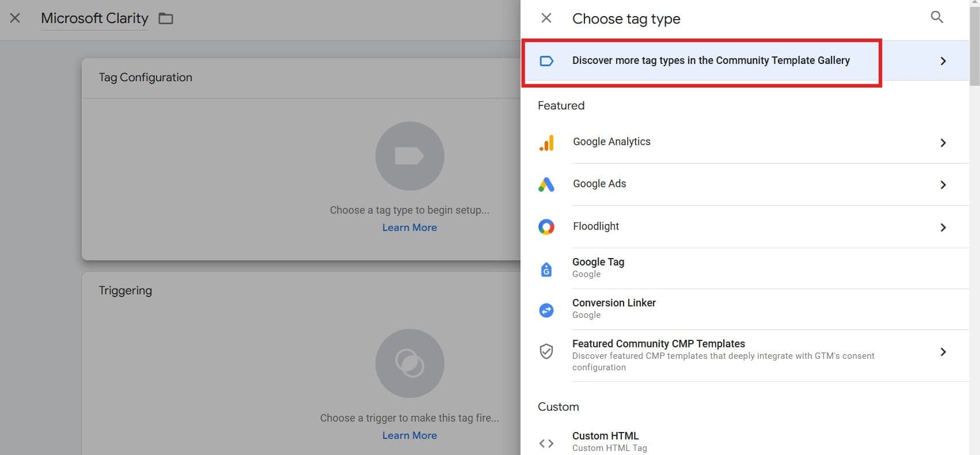
Task: Click the Google Tag icon
Action: pos(546,268)
